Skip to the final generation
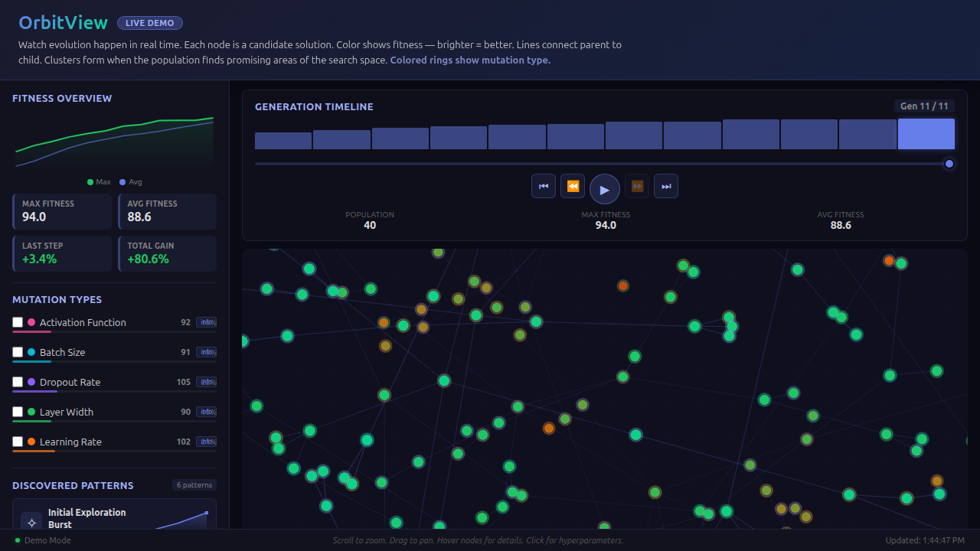The width and height of the screenshot is (980, 551). pyautogui.click(x=666, y=186)
